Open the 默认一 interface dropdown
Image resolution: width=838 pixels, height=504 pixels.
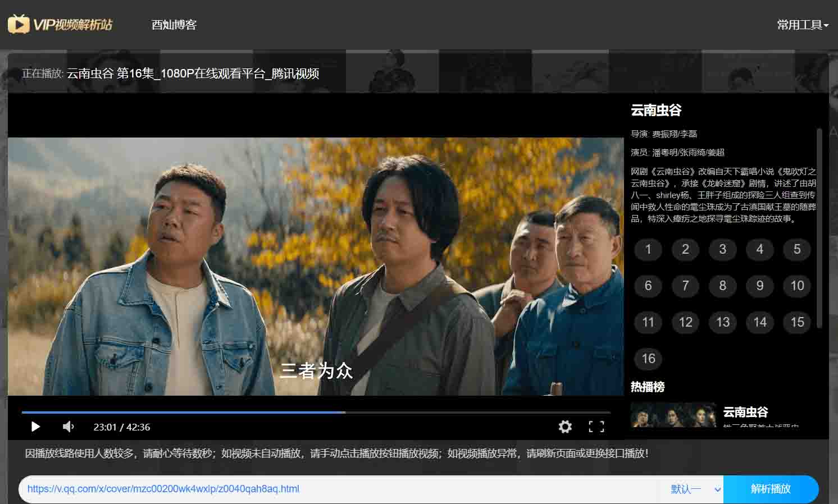(695, 489)
